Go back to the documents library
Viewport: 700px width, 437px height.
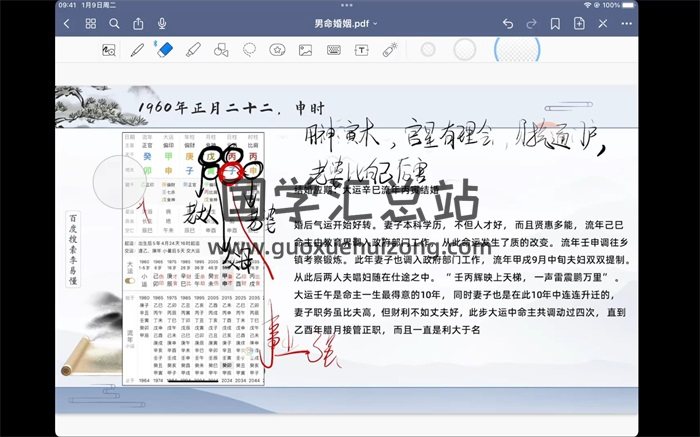pyautogui.click(x=66, y=23)
